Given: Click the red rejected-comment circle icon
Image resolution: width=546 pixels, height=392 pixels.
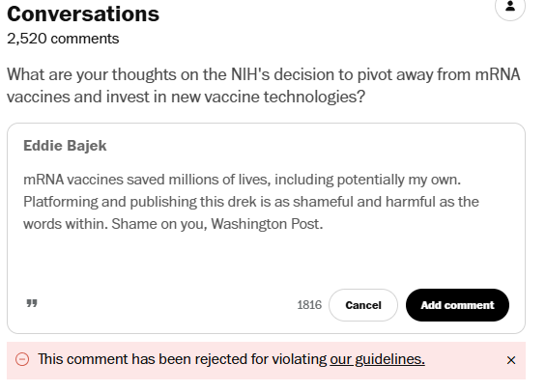Looking at the screenshot, I should (22, 359).
